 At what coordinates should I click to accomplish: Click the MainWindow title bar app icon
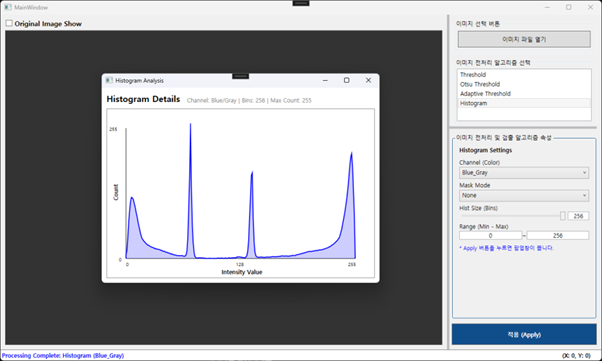pos(8,7)
